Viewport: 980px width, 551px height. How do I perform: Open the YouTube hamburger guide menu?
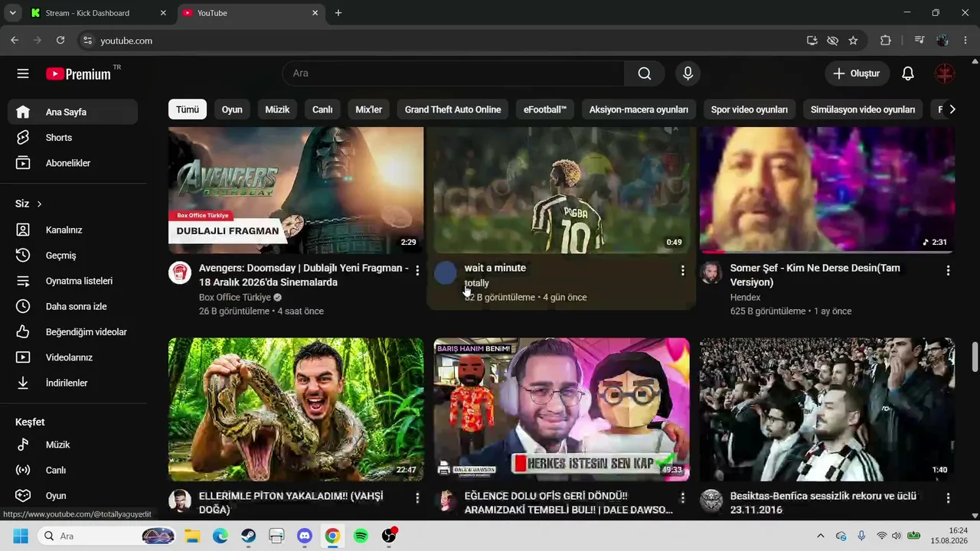pos(23,73)
